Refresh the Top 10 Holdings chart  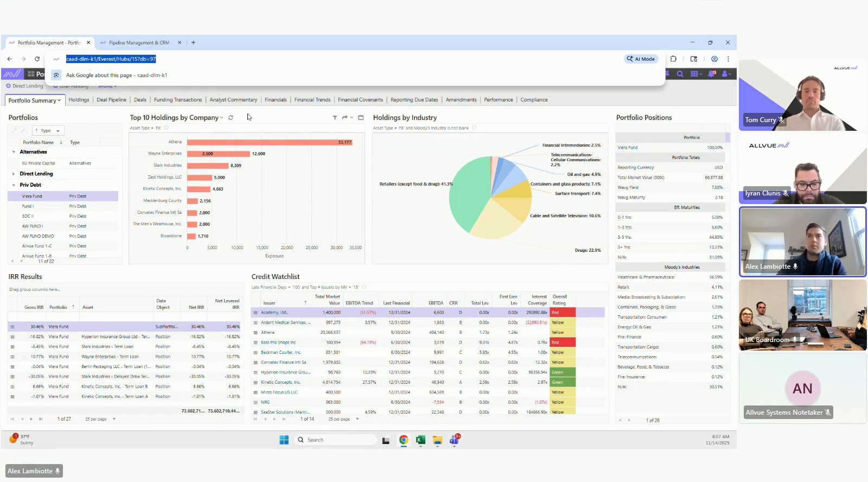tap(231, 118)
